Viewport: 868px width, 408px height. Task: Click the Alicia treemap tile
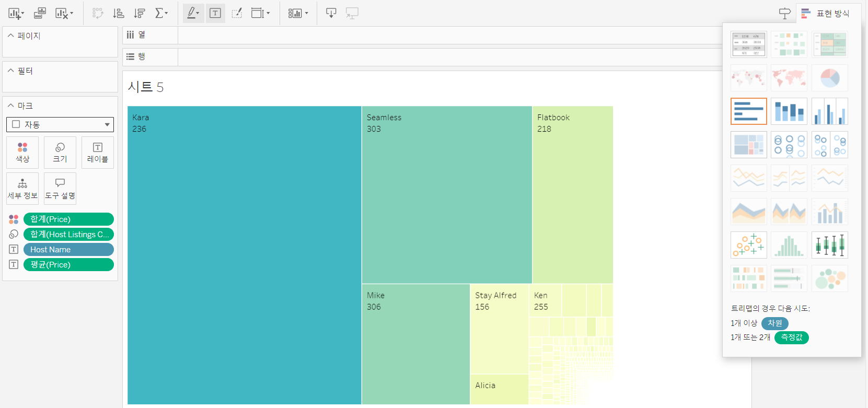tap(500, 389)
